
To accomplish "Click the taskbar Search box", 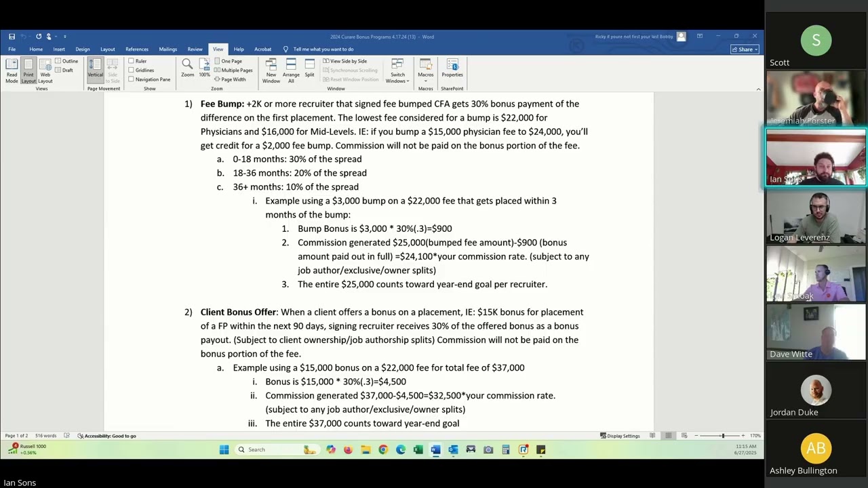I will pyautogui.click(x=277, y=449).
